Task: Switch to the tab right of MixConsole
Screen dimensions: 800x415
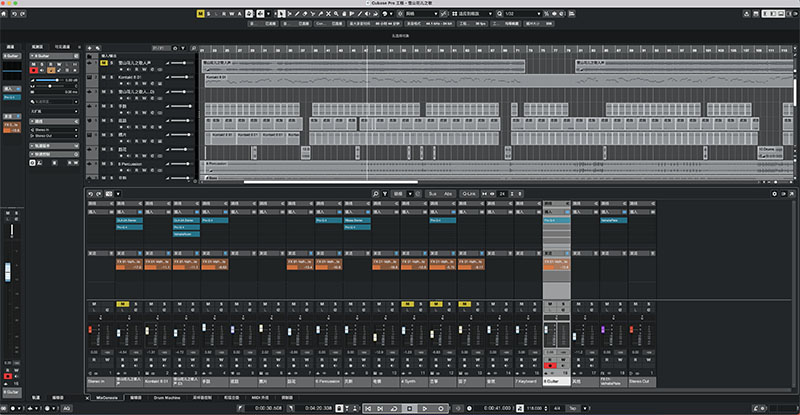Action: click(x=136, y=398)
